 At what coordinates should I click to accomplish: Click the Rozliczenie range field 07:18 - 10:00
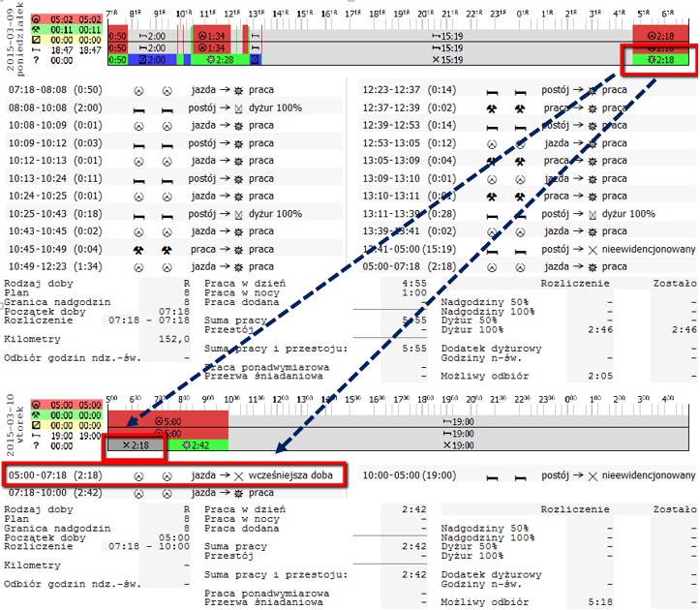point(149,547)
